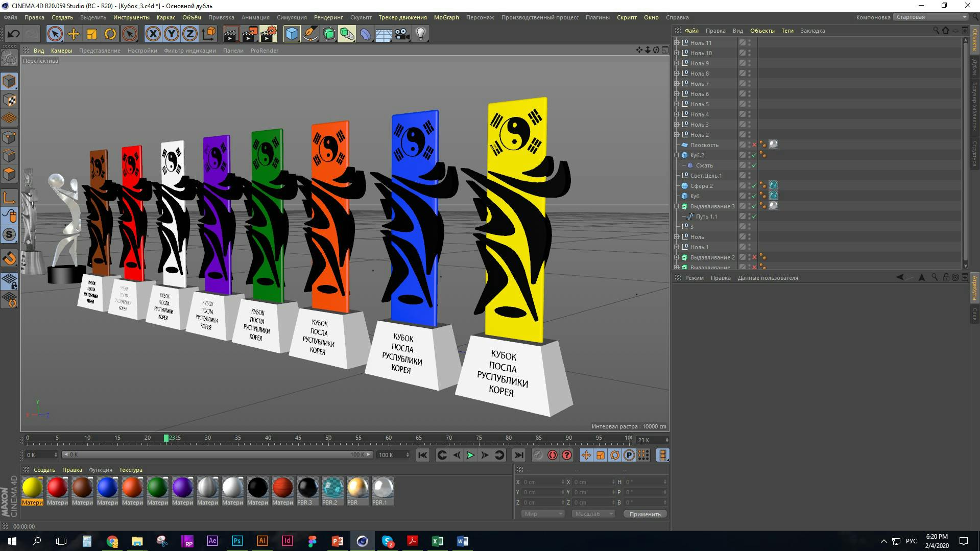Click the green Subdivision Surface icon
The height and width of the screenshot is (551, 980).
[x=329, y=34]
